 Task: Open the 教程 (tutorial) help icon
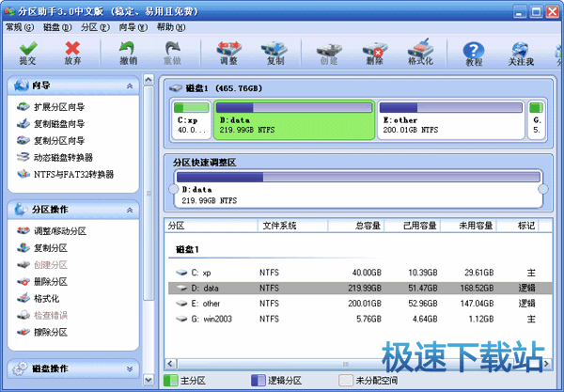click(474, 50)
